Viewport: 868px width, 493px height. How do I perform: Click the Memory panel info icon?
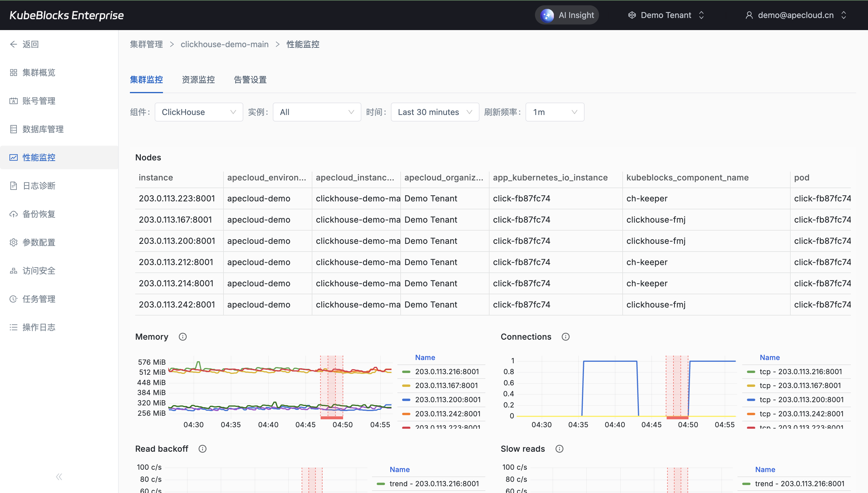coord(183,336)
